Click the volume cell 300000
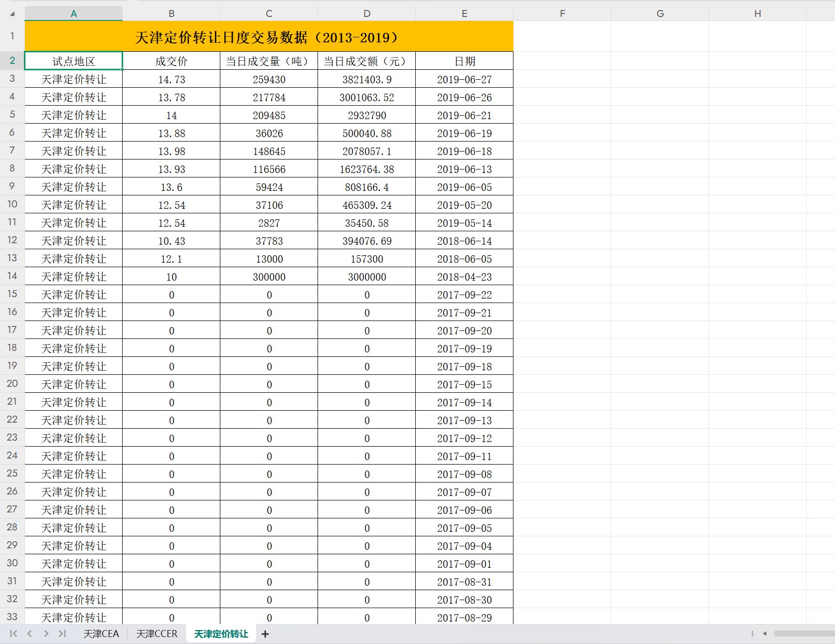 [x=269, y=276]
